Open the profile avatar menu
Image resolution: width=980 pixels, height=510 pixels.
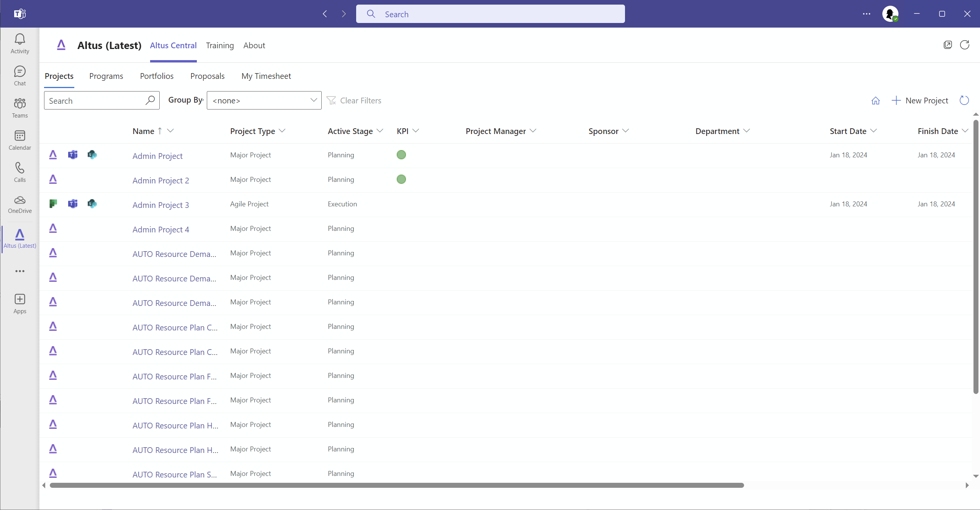click(890, 14)
